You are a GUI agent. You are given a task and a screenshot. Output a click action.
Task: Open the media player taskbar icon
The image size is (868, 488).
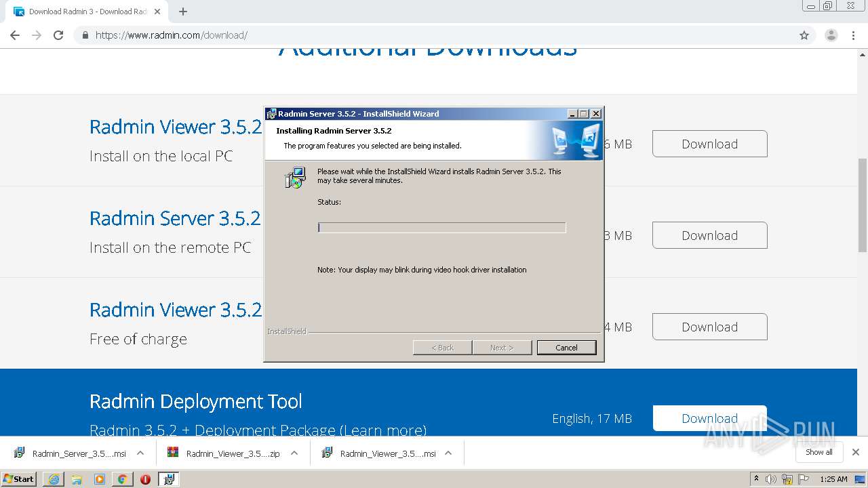click(100, 479)
